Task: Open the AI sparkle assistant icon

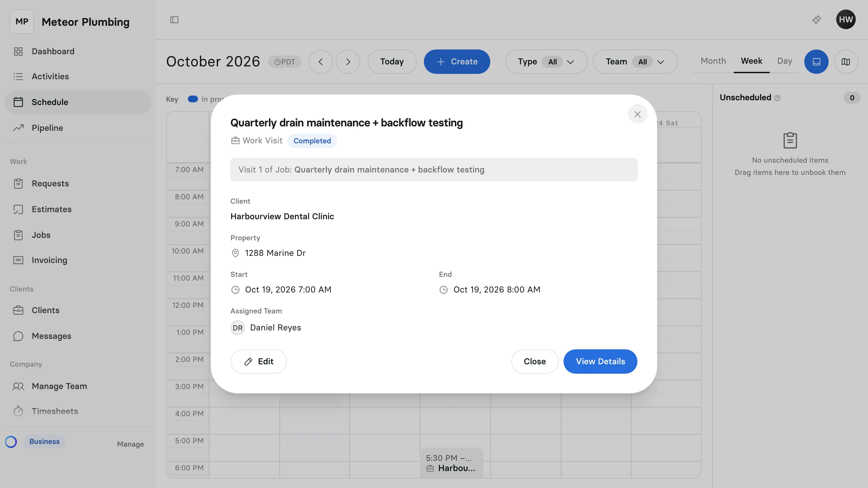Action: click(816, 20)
